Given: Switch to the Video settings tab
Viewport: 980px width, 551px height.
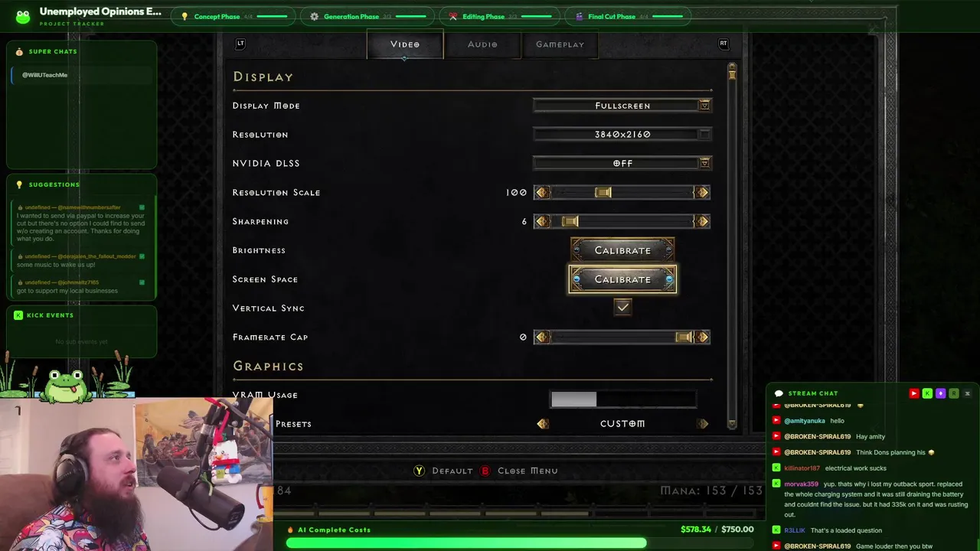Looking at the screenshot, I should point(405,44).
